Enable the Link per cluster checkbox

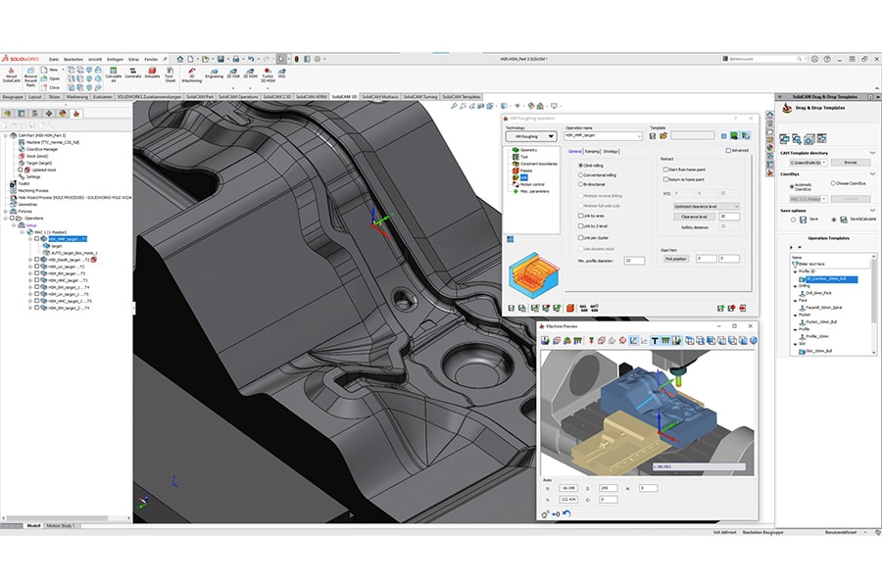580,237
